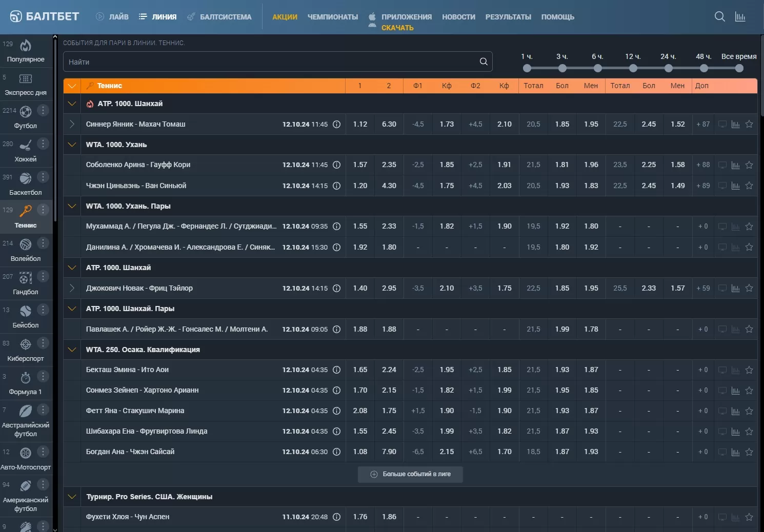764x532 pixels.
Task: Collapse the Теннис header section
Action: point(72,86)
